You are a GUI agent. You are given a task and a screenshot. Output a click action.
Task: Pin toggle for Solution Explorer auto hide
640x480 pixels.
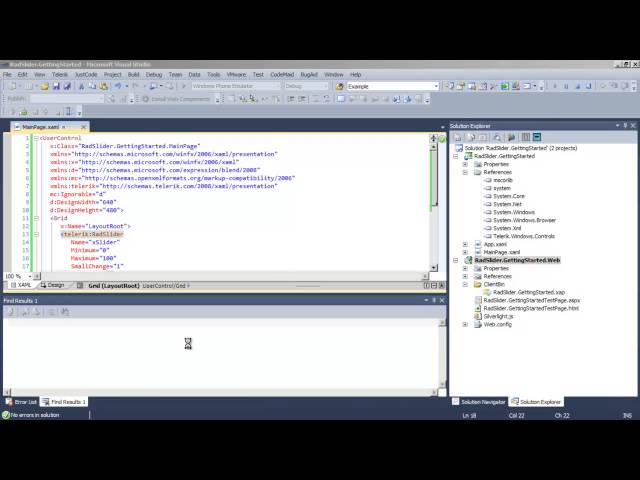click(x=625, y=126)
